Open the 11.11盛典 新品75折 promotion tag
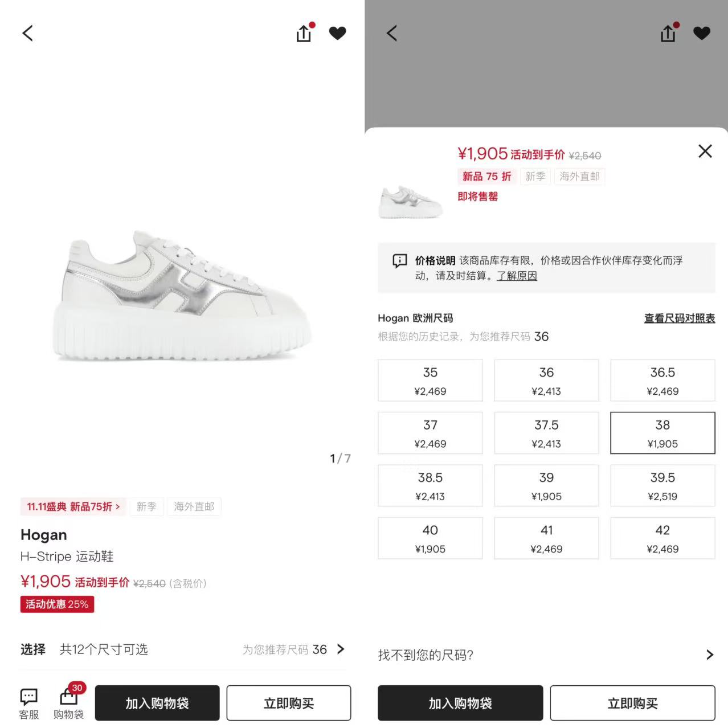 (73, 506)
